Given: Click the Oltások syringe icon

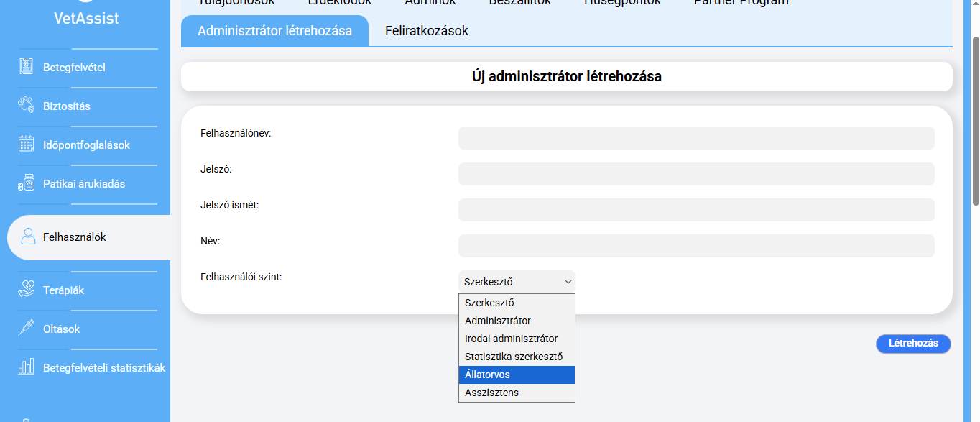Looking at the screenshot, I should (27, 329).
